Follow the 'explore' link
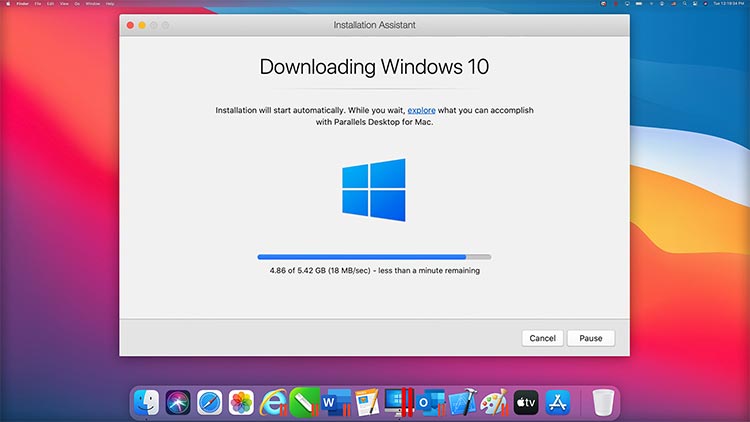The height and width of the screenshot is (422, 750). click(x=421, y=110)
